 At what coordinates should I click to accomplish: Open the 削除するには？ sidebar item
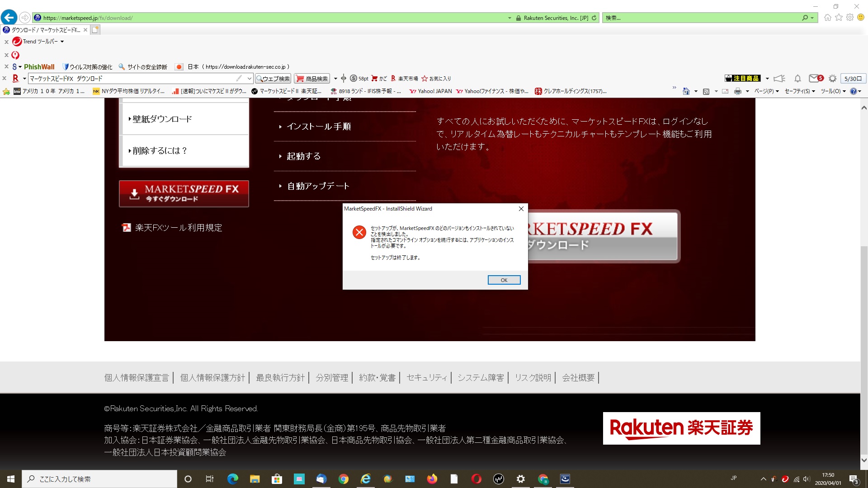185,150
